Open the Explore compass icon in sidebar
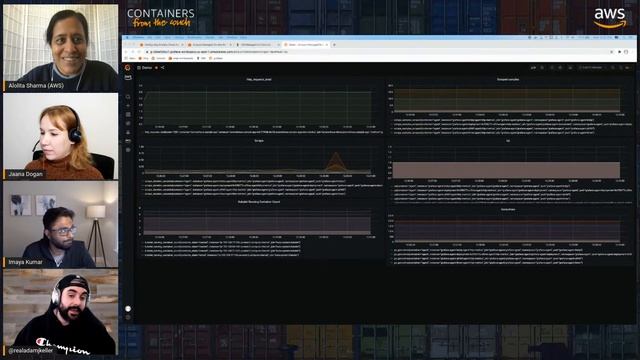Screen dimensions: 640x360 [x=128, y=123]
